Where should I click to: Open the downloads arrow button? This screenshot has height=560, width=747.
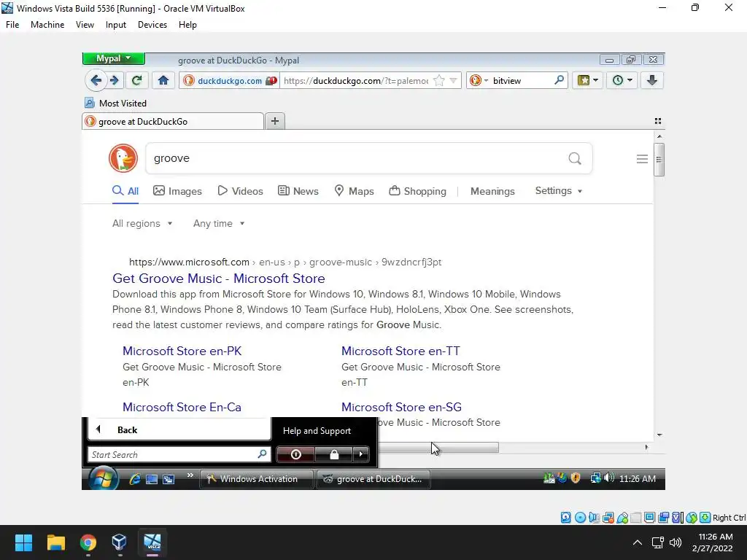tap(651, 80)
